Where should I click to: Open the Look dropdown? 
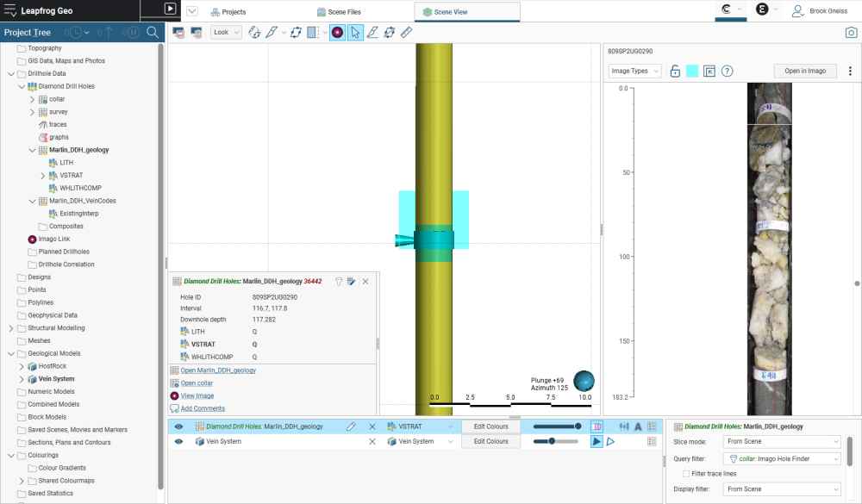(x=226, y=33)
